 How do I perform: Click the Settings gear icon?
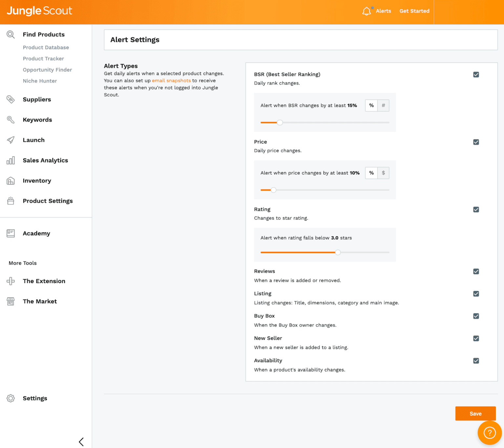(11, 398)
